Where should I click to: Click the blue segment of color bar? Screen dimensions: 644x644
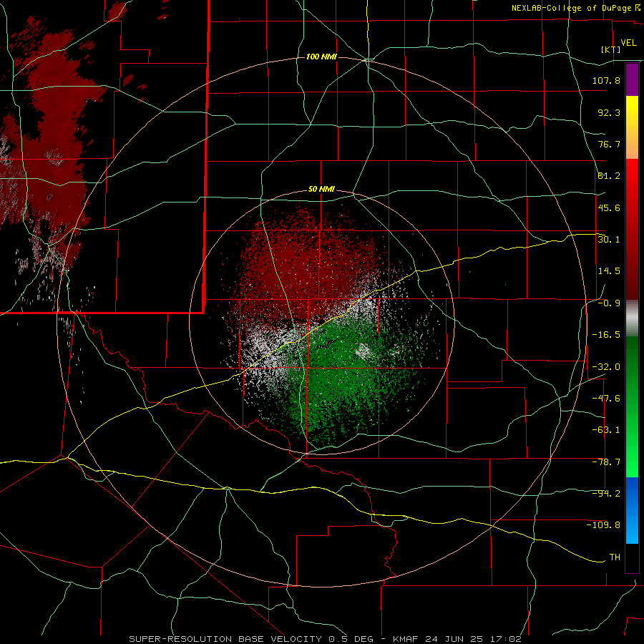(x=632, y=510)
